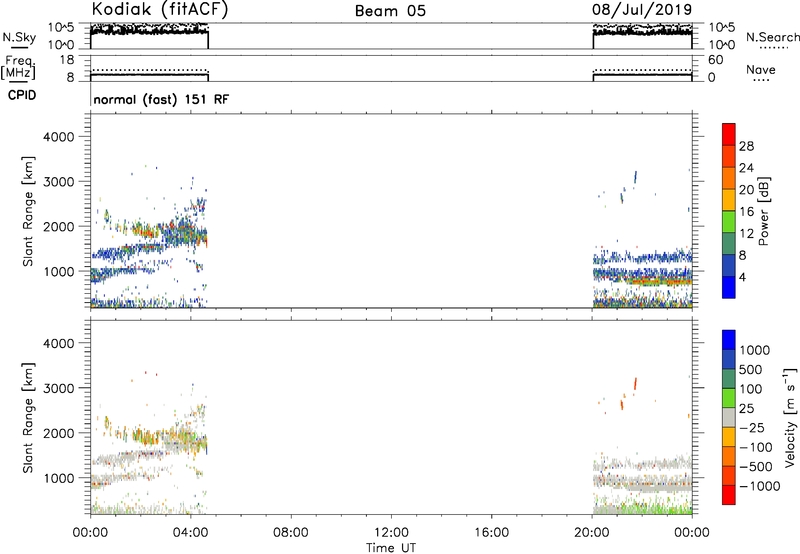
Task: Click the "60" Nave axis tick
Action: click(x=715, y=60)
